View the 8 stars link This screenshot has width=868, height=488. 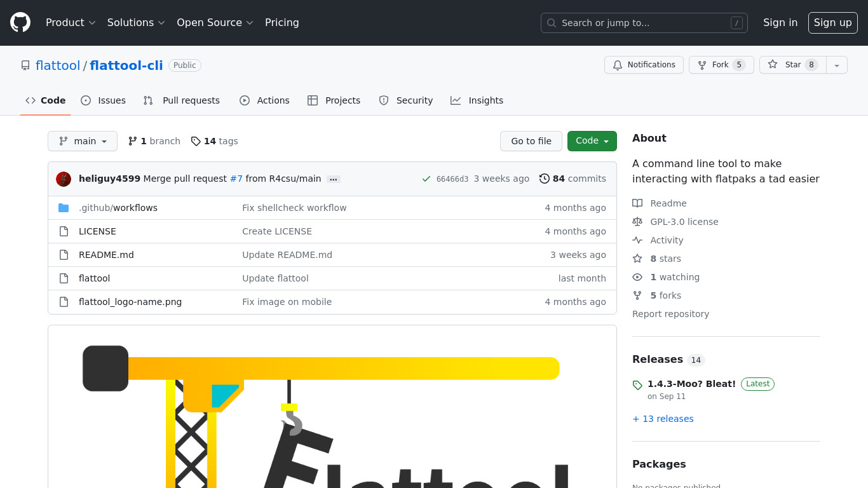(x=656, y=259)
